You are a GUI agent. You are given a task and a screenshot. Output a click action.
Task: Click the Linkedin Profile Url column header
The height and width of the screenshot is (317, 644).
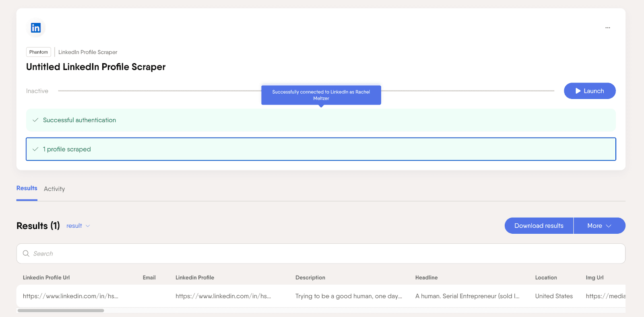coord(46,278)
